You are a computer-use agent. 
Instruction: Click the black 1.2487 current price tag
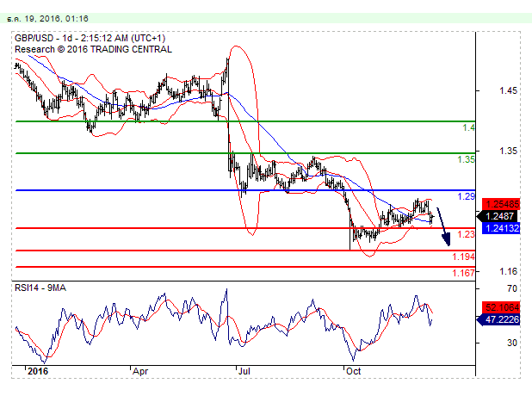[498, 216]
